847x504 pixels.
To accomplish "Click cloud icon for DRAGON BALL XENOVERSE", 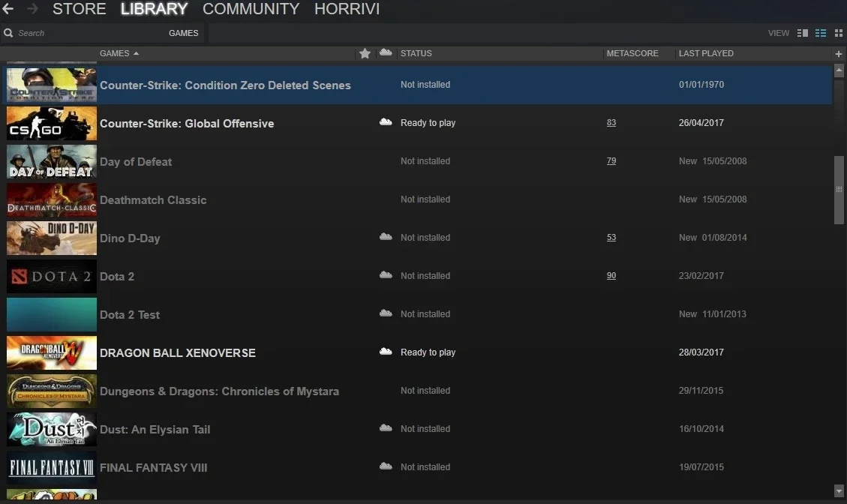I will pos(386,352).
